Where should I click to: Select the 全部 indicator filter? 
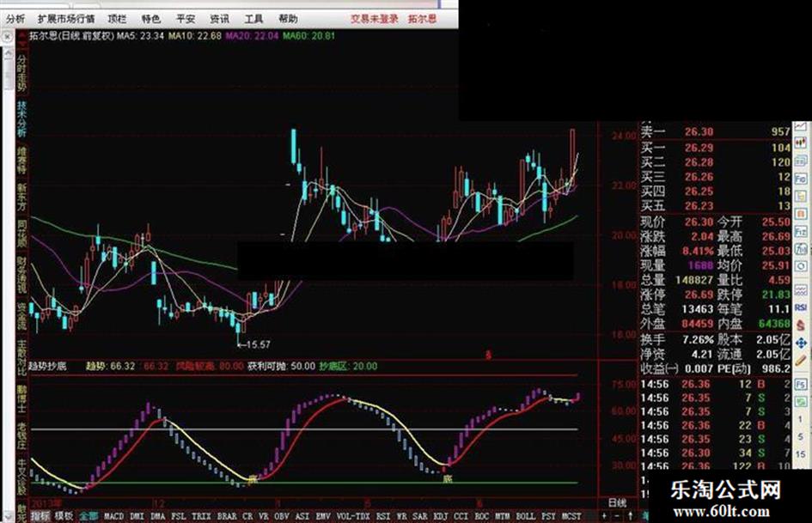click(89, 516)
